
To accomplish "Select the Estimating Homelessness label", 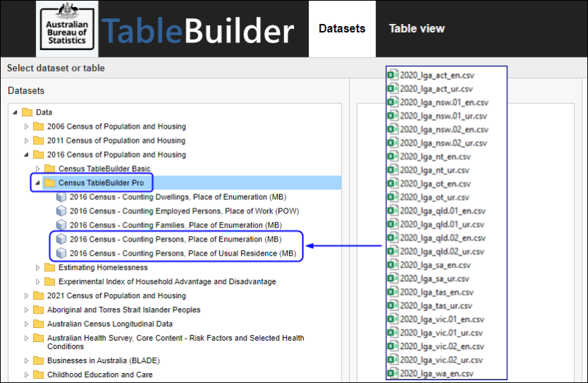I will pyautogui.click(x=102, y=267).
